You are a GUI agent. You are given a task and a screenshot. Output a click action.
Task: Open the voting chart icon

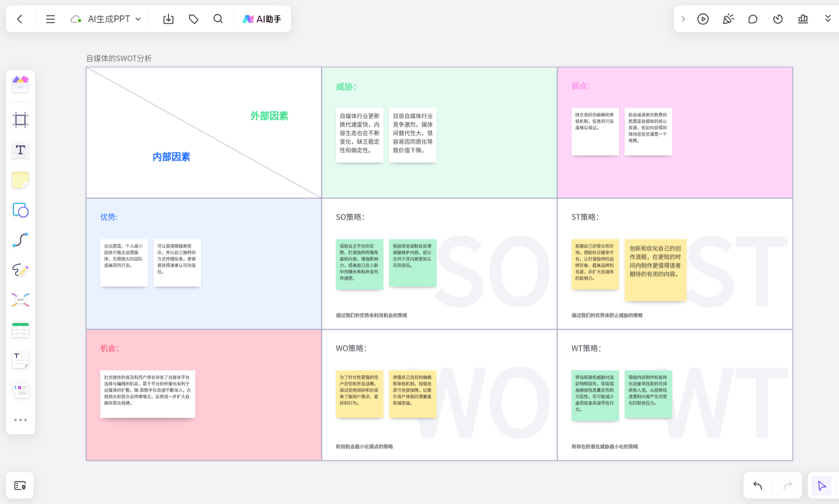click(x=803, y=19)
